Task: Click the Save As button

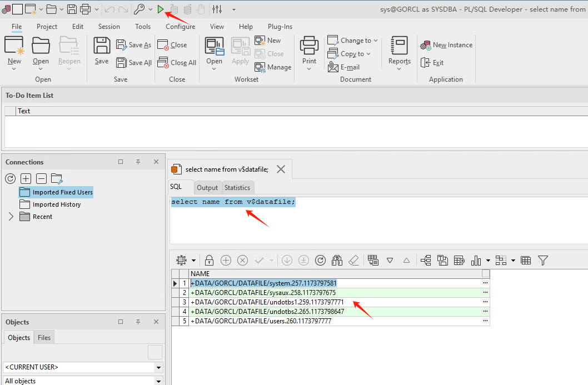Action: [134, 44]
